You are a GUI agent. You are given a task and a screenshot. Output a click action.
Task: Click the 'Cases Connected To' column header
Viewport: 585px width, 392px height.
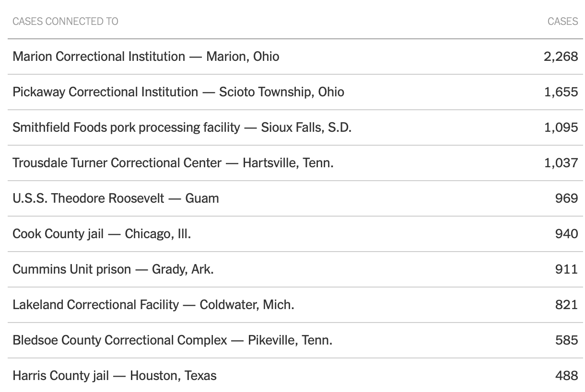point(65,21)
